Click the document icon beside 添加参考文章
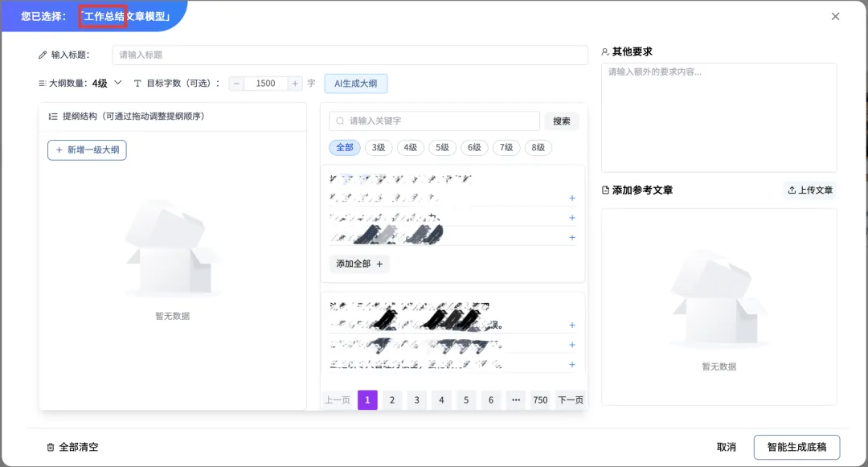This screenshot has height=467, width=868. pyautogui.click(x=606, y=190)
